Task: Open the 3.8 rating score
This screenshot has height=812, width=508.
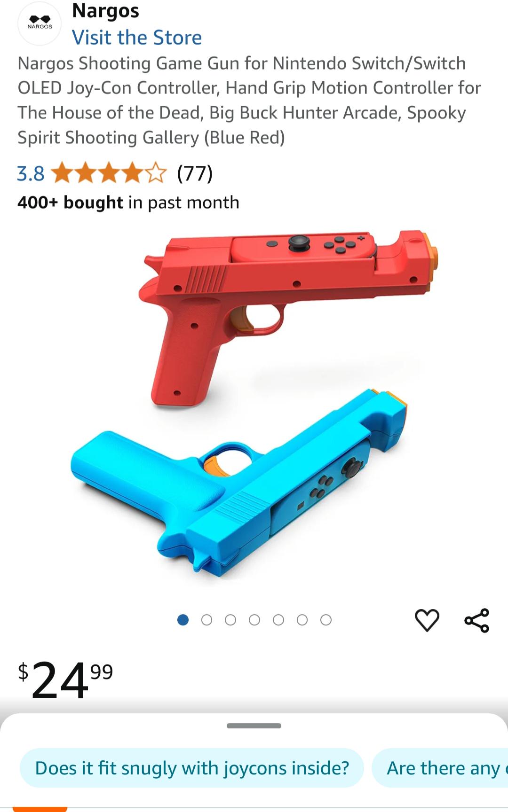Action: coord(31,173)
